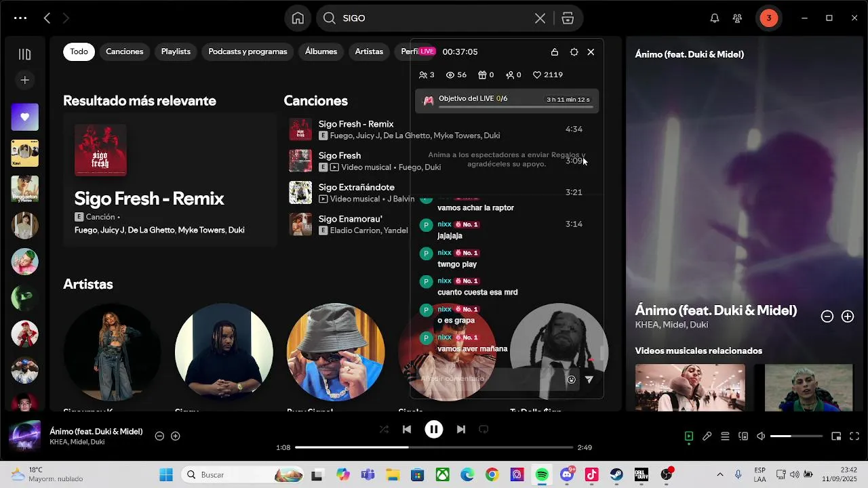868x488 pixels.
Task: Go to Spotify Home
Action: pos(298,18)
